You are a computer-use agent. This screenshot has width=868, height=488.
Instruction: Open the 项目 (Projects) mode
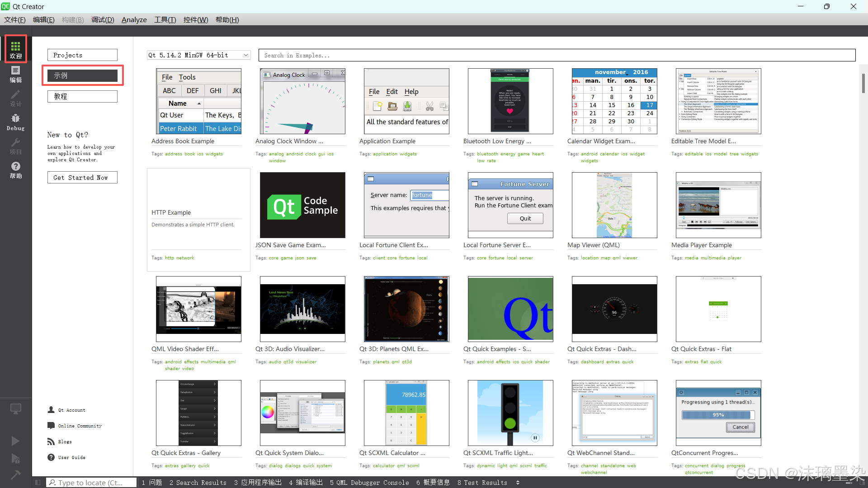coord(16,146)
